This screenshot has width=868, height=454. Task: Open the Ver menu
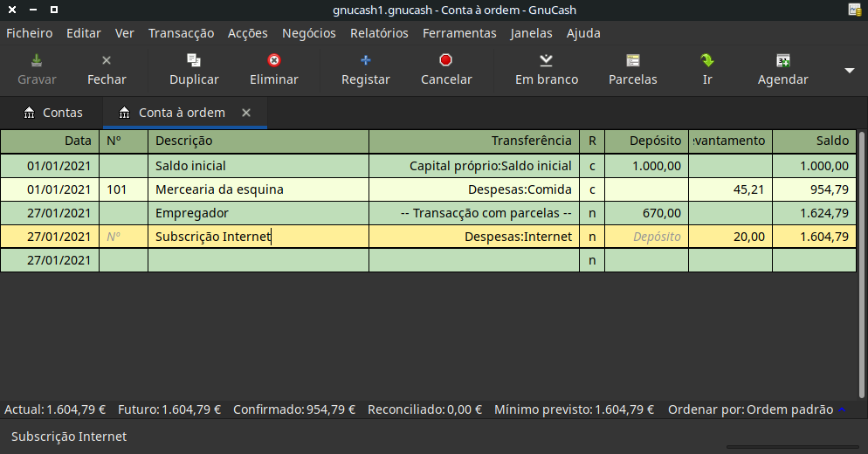tap(125, 33)
